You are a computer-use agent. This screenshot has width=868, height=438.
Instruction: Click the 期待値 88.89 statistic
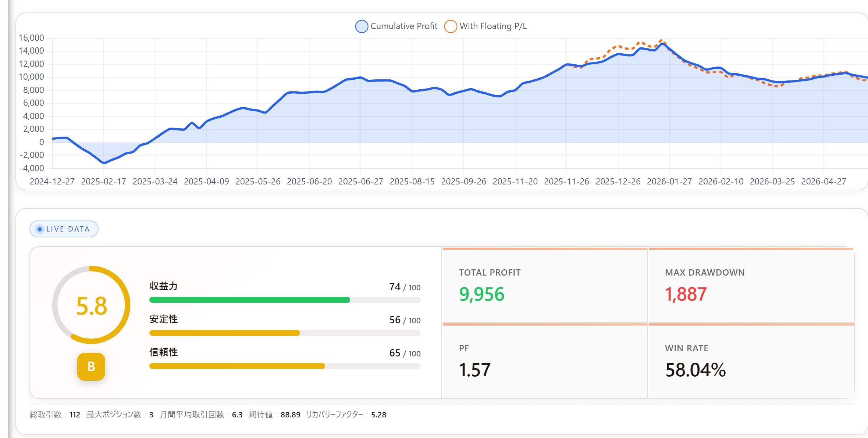(274, 414)
